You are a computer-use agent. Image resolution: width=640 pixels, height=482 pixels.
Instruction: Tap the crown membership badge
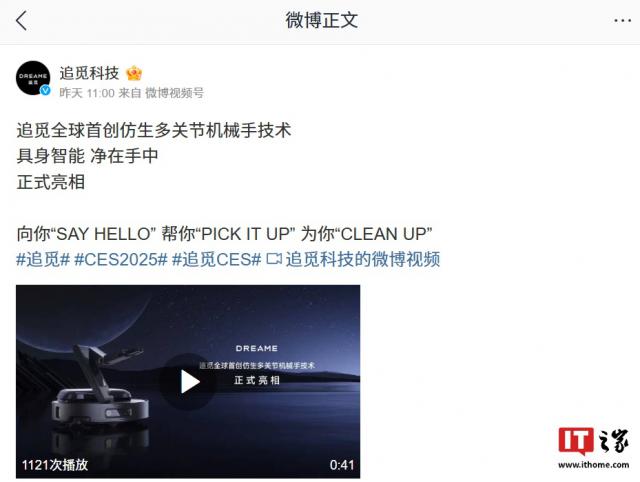[134, 73]
